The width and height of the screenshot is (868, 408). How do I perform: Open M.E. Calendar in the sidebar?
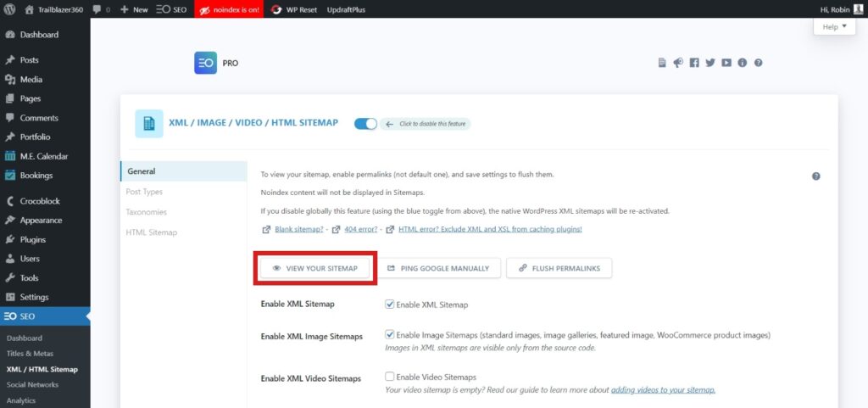coord(44,156)
